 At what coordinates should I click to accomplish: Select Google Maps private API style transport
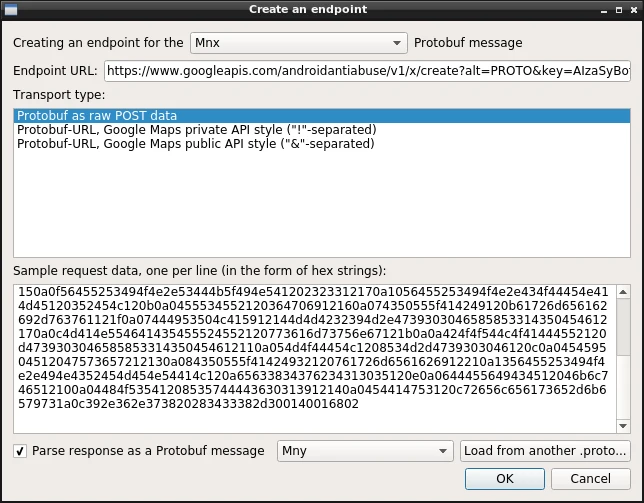tap(322, 130)
